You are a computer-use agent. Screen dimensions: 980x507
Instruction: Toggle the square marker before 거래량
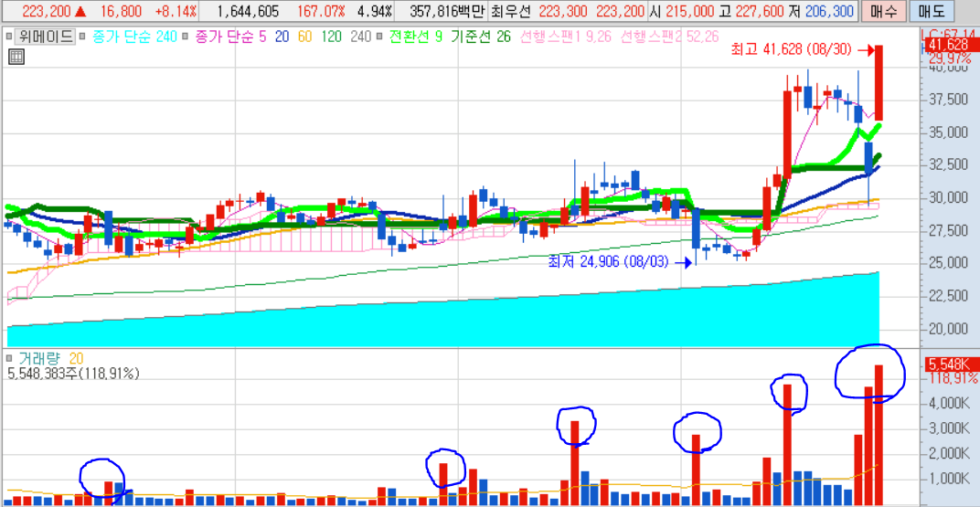click(9, 359)
